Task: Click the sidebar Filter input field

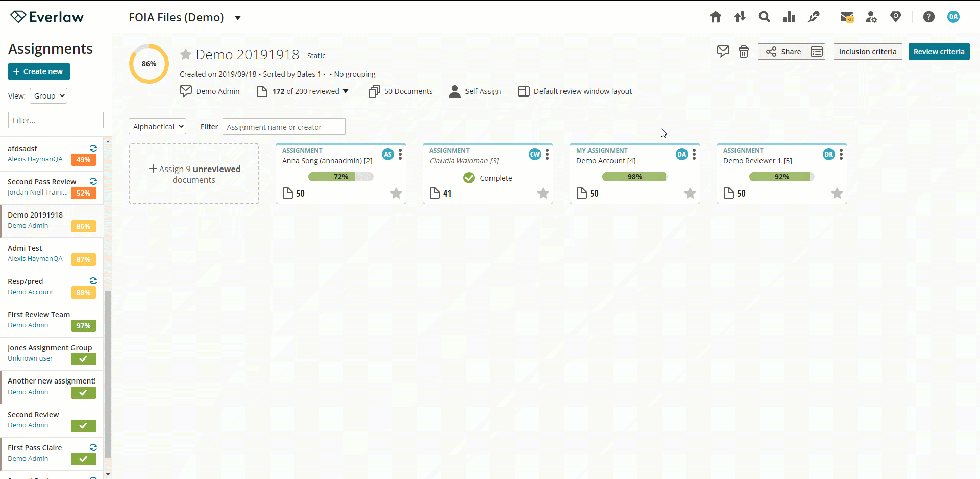Action: 56,120
